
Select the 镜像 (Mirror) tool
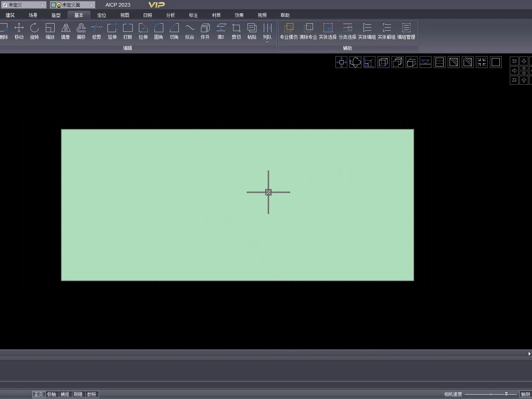(65, 31)
